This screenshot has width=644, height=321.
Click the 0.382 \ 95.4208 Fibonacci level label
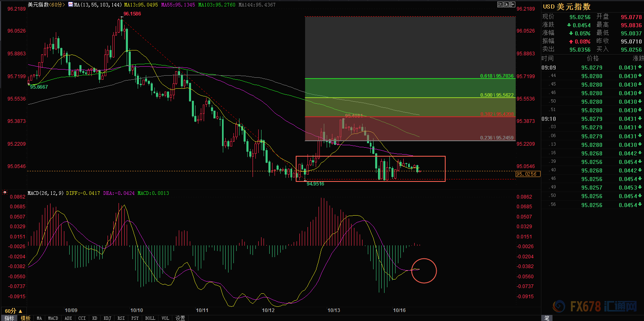(x=497, y=114)
